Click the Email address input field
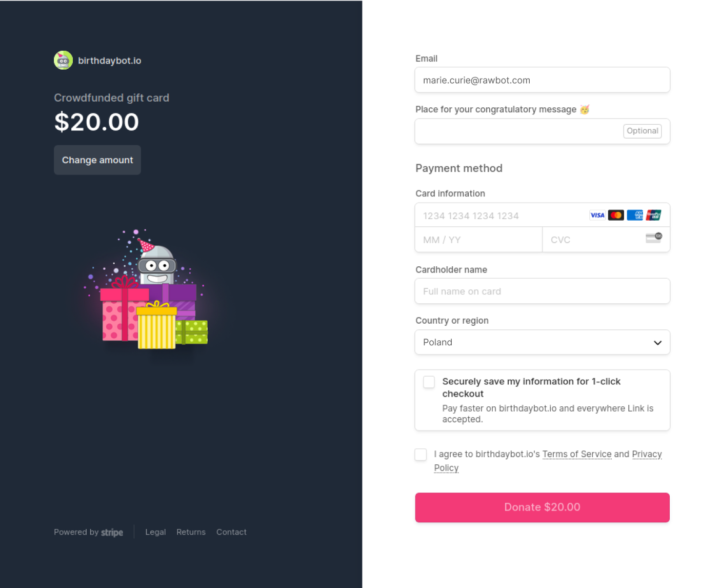The image size is (720, 588). coord(542,80)
